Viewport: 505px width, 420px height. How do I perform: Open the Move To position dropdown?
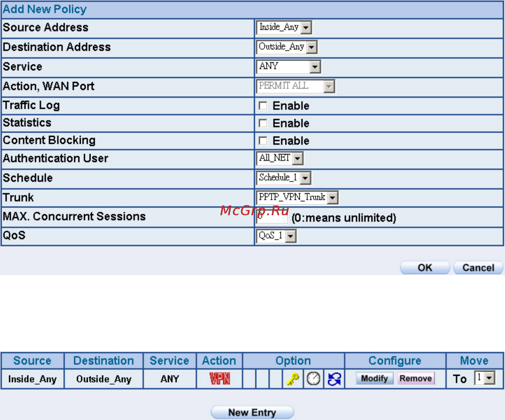484,378
